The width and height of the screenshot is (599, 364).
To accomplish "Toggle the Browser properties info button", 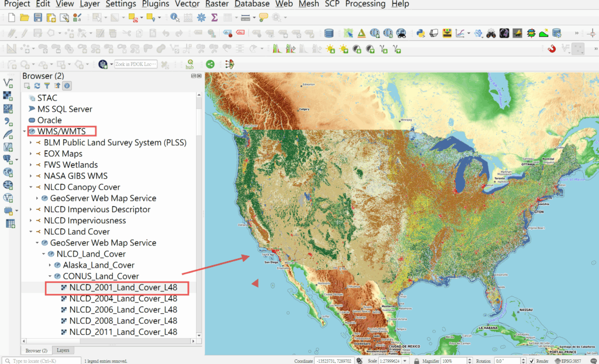I will pyautogui.click(x=67, y=86).
